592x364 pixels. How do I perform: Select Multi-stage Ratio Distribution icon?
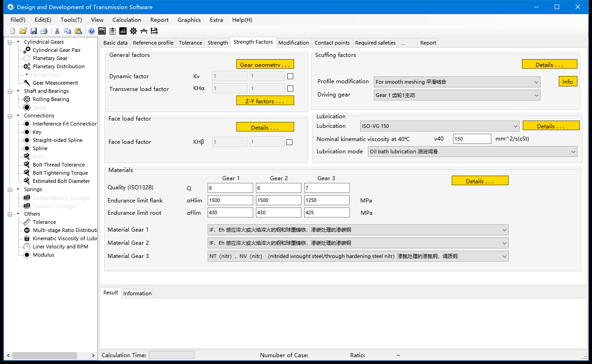pos(27,230)
